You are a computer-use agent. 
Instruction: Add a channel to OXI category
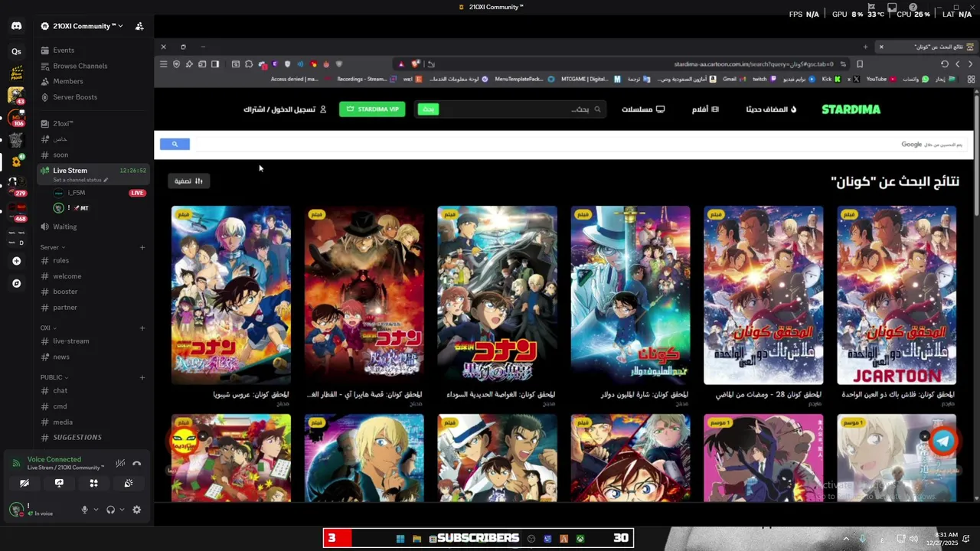(142, 328)
